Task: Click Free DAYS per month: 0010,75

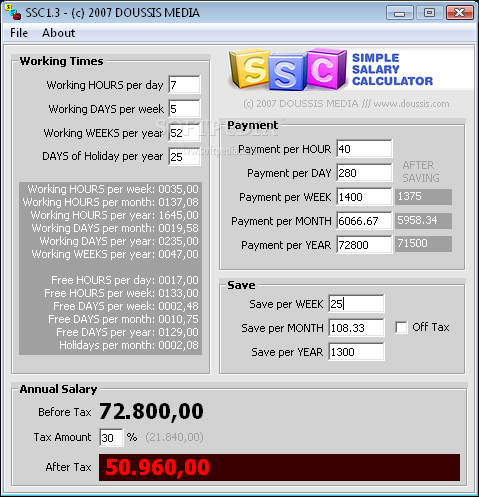Action: [x=123, y=319]
